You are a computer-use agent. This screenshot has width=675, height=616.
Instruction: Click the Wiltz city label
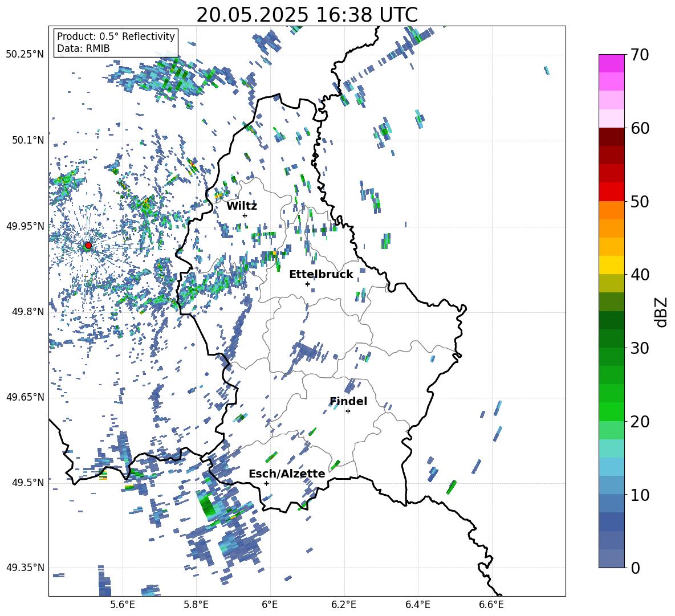242,206
